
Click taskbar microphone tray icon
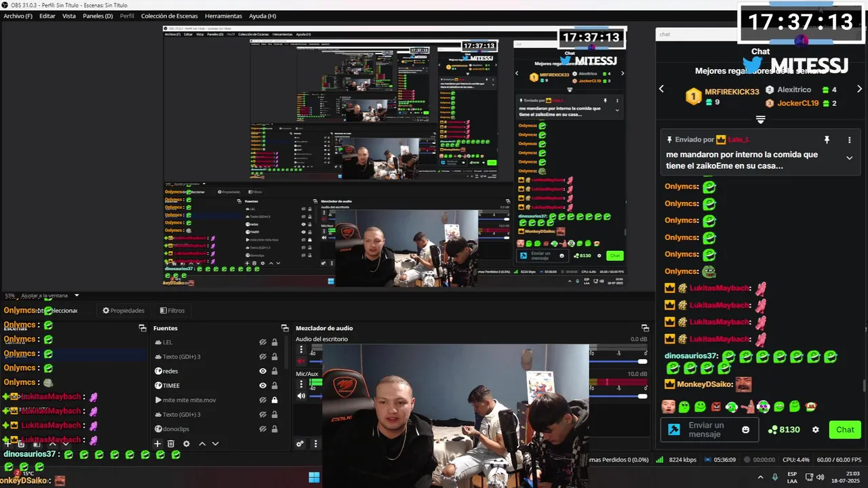[775, 477]
